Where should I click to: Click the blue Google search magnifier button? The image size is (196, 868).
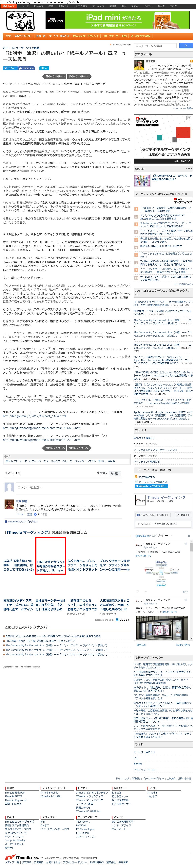click(186, 45)
